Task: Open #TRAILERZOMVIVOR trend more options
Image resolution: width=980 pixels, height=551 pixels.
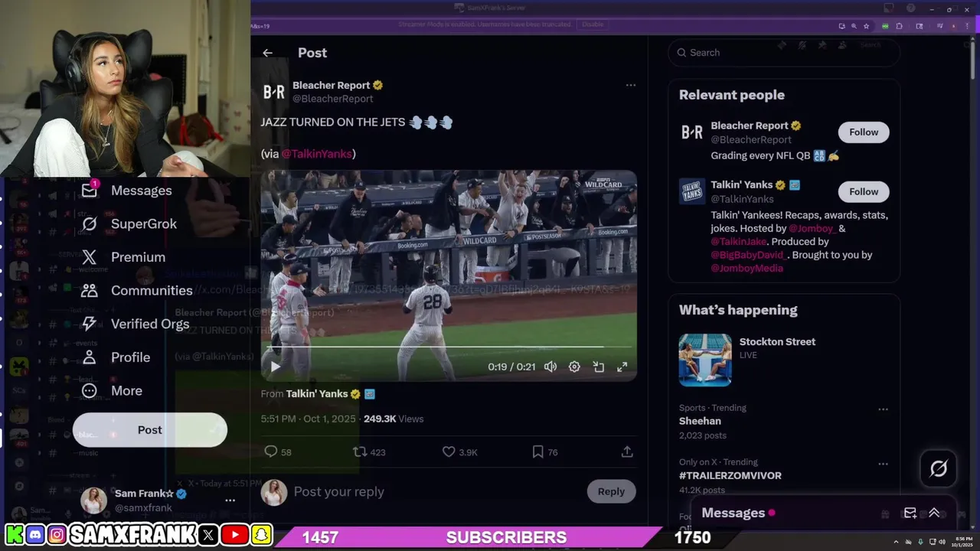Action: (883, 464)
